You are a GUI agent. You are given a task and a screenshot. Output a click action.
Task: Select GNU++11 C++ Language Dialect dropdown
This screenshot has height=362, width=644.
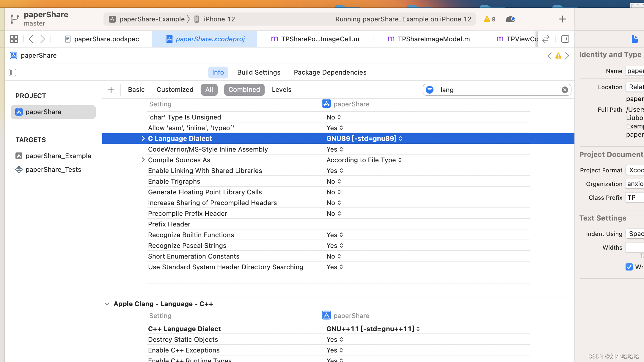coord(374,329)
